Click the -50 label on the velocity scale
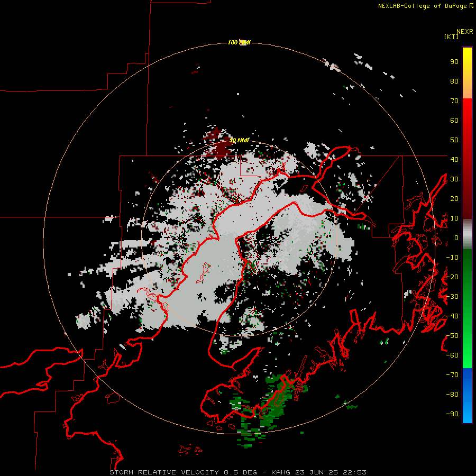The height and width of the screenshot is (476, 476). point(452,336)
